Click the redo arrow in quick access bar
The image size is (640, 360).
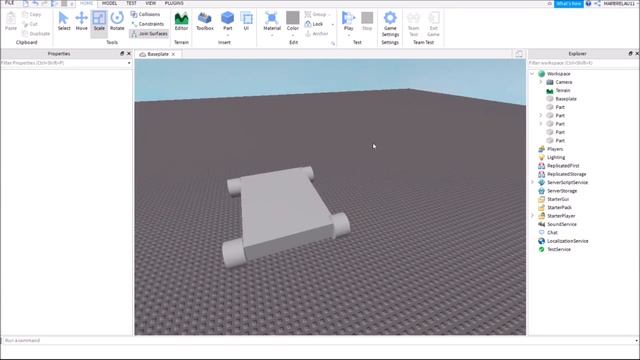pos(45,3)
